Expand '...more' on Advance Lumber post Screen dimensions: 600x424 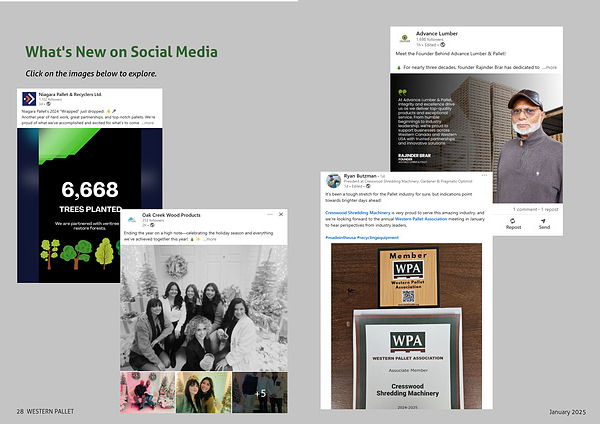pyautogui.click(x=556, y=67)
